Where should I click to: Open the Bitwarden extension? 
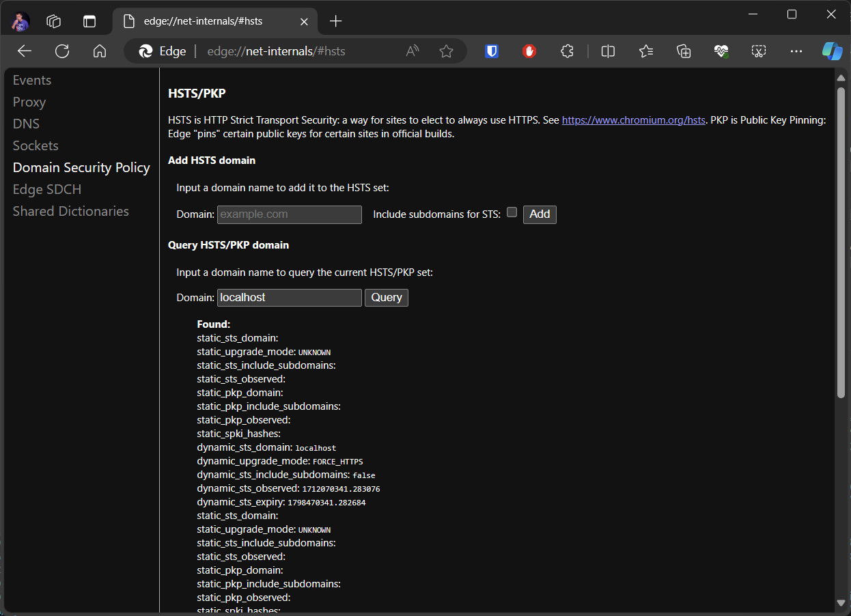(x=491, y=51)
